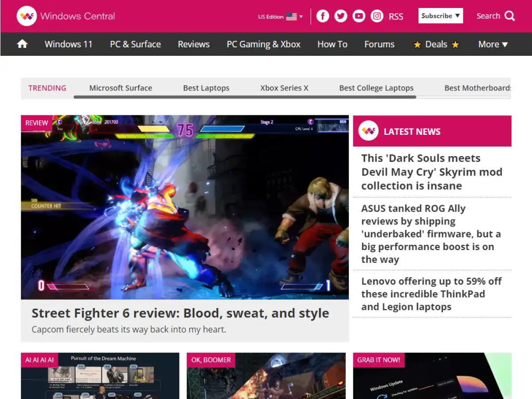
Task: Select trending topic Best Laptops
Action: click(x=206, y=88)
